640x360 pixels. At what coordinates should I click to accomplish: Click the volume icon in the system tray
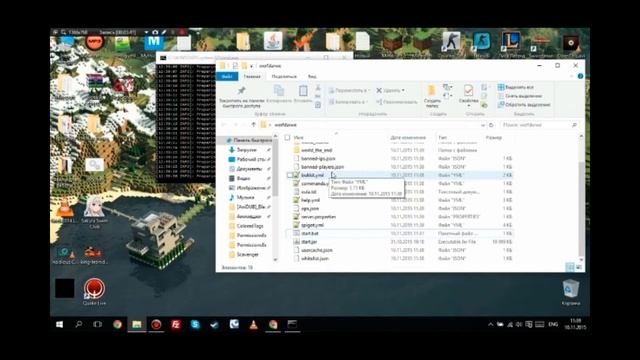pyautogui.click(x=519, y=324)
